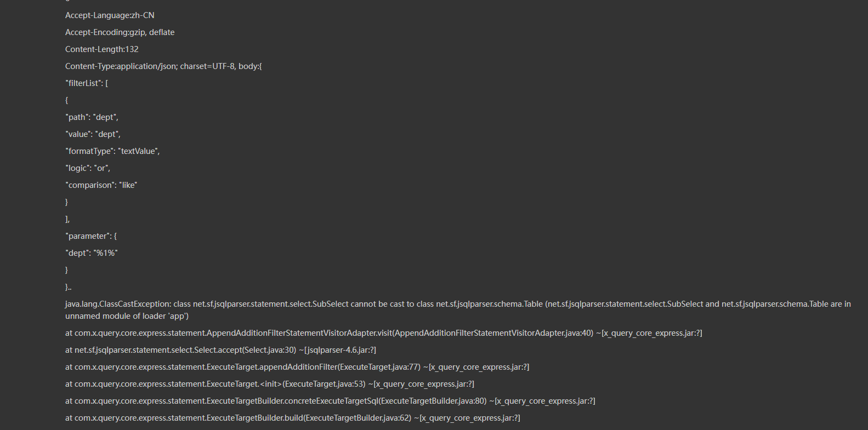Click the "parameter": { line
The width and height of the screenshot is (868, 430).
[x=91, y=236]
